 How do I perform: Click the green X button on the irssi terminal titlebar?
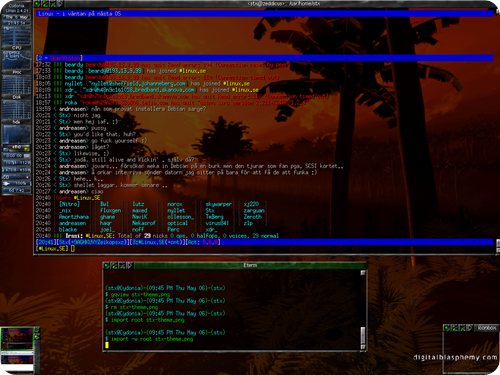(53, 4)
